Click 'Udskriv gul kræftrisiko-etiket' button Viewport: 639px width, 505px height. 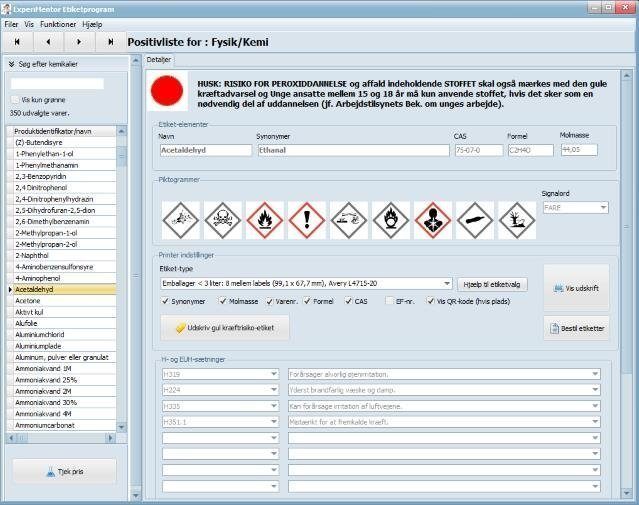tap(225, 328)
